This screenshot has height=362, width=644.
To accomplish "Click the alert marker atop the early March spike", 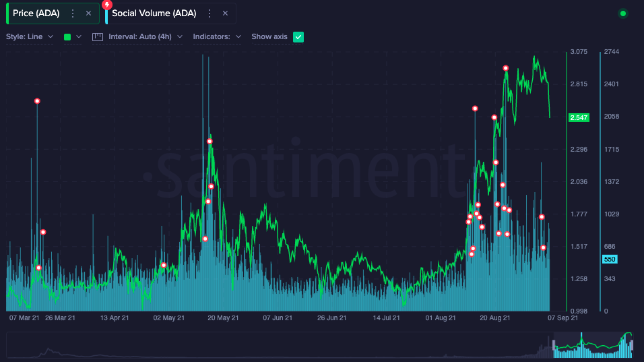I will [x=37, y=101].
